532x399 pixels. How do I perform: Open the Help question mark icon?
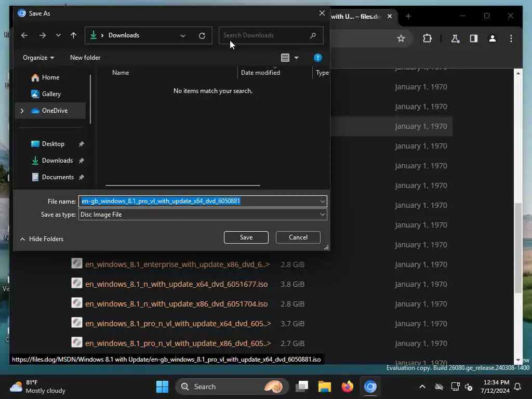click(317, 58)
